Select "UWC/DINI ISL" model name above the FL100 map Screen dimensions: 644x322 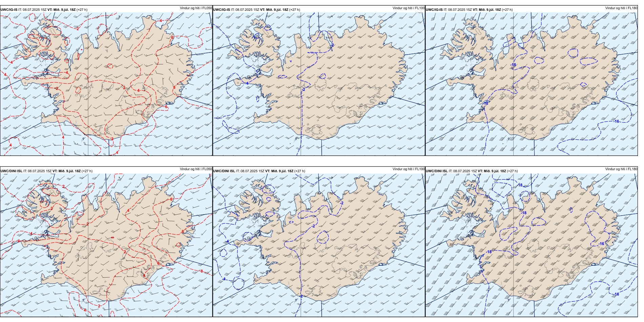click(224, 171)
